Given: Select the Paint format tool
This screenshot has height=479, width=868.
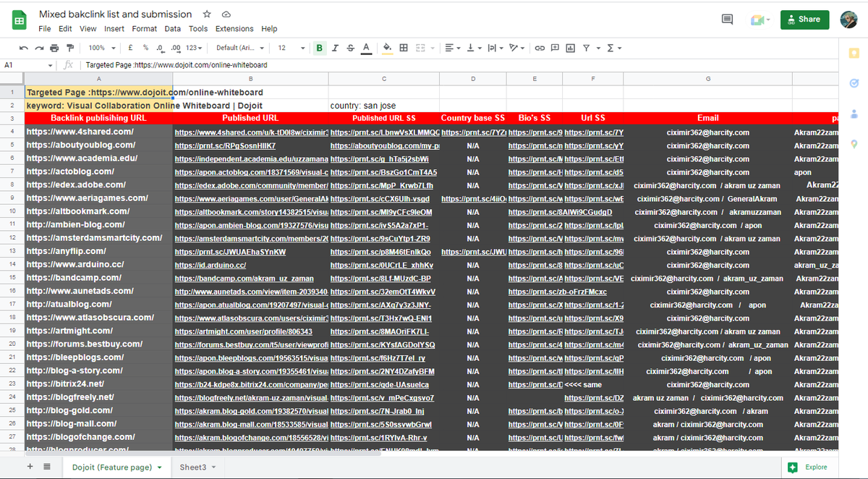Looking at the screenshot, I should tap(70, 48).
